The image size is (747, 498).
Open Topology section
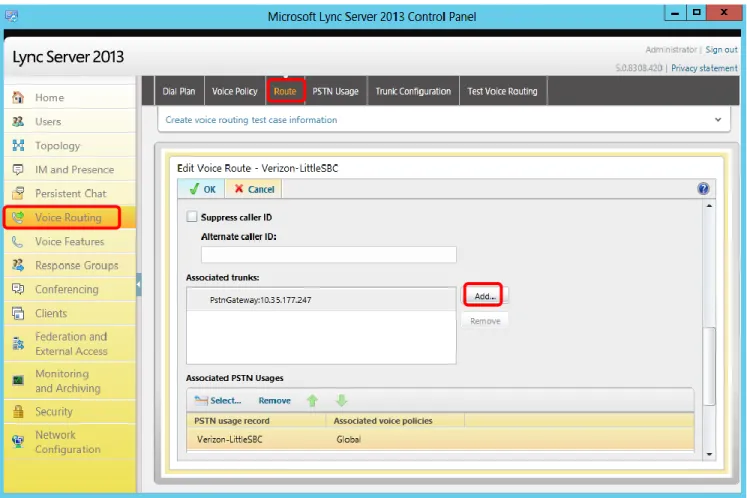coord(70,145)
